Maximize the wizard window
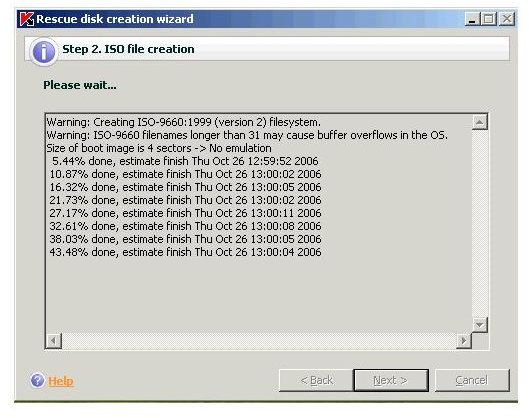 click(489, 19)
